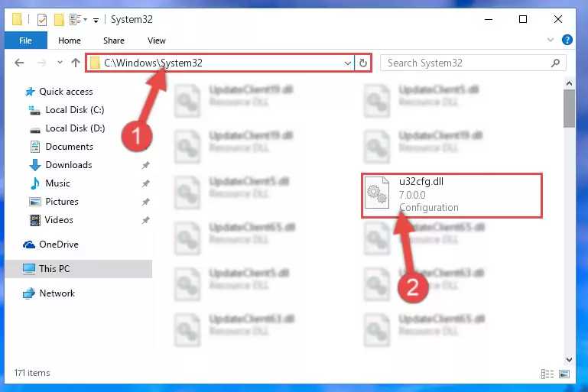Click the scrollbar up arrow
Screen dimensions: 588x392
[569, 83]
